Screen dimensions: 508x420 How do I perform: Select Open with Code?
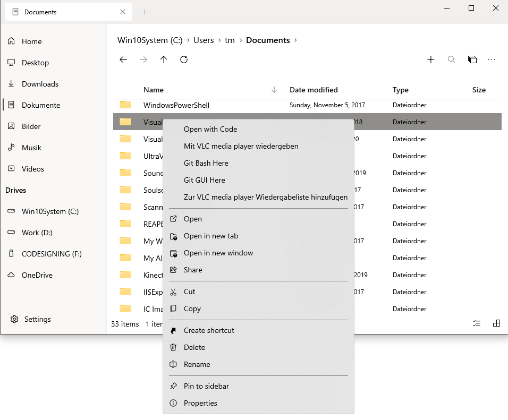click(x=211, y=129)
